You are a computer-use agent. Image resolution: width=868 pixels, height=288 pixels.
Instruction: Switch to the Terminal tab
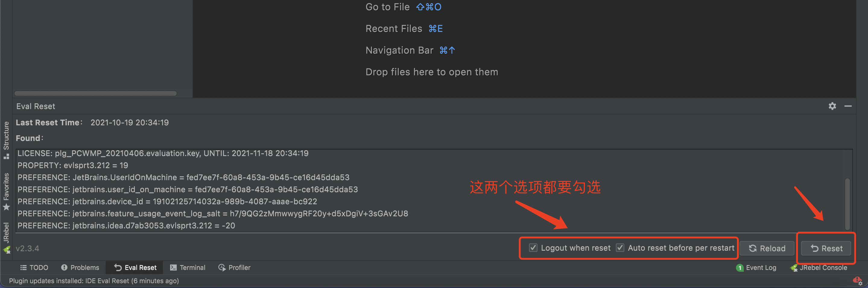point(188,268)
